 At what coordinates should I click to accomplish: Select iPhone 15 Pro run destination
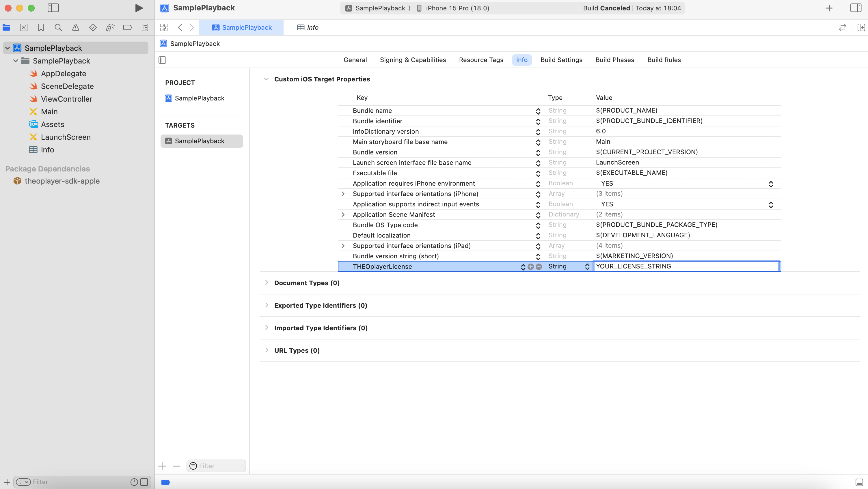[457, 8]
